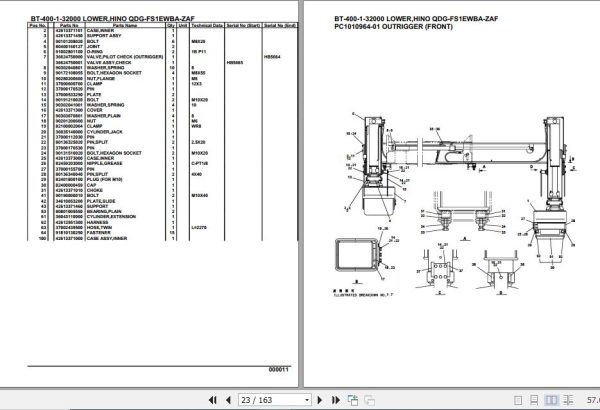The height and width of the screenshot is (410, 600).
Task: Click the M10X40 technical data cell
Action: click(x=200, y=196)
